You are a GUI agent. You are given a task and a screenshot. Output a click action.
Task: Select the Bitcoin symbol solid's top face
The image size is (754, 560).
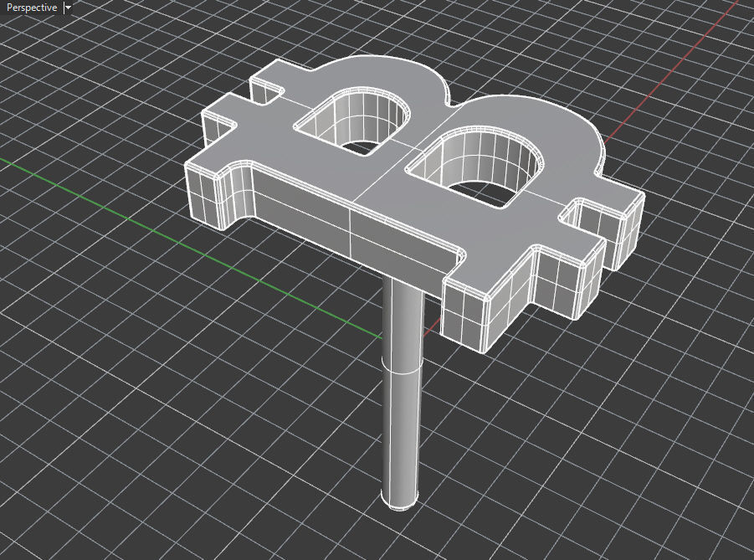385,178
